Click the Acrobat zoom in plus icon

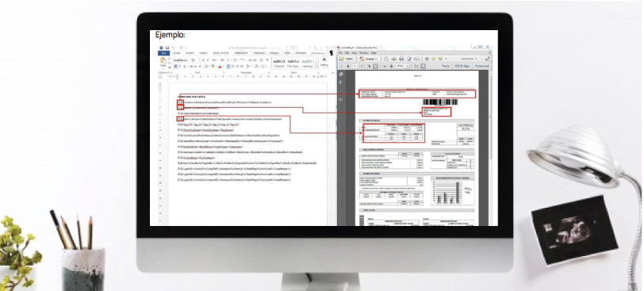[391, 66]
